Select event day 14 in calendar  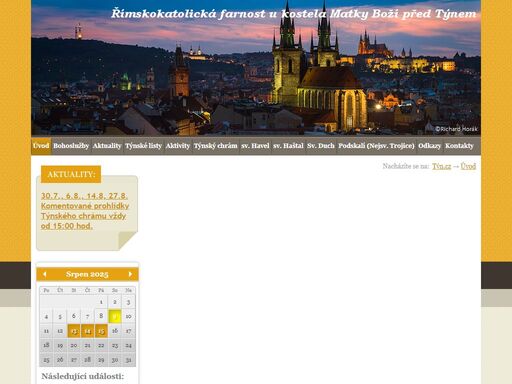point(87,331)
